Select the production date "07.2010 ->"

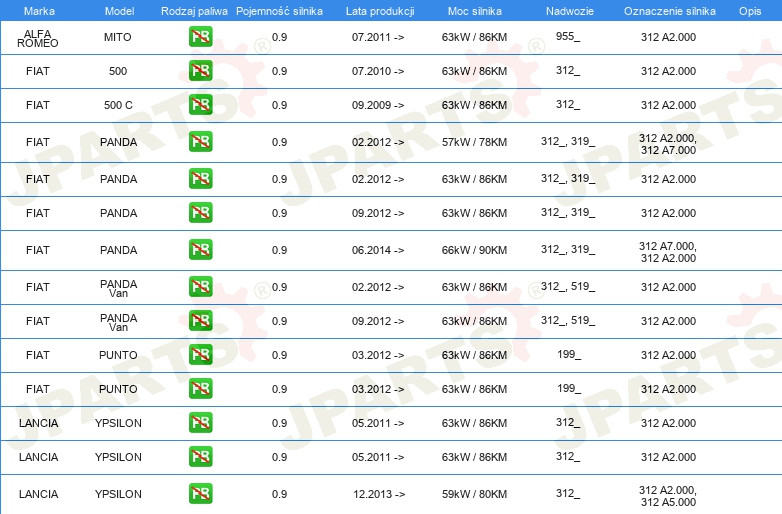tap(378, 71)
